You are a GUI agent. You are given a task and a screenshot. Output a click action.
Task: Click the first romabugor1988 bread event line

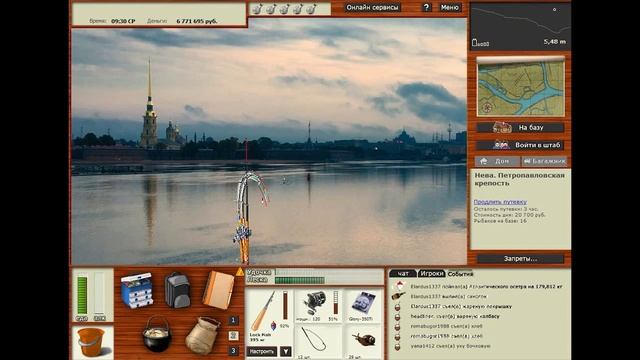(447, 326)
